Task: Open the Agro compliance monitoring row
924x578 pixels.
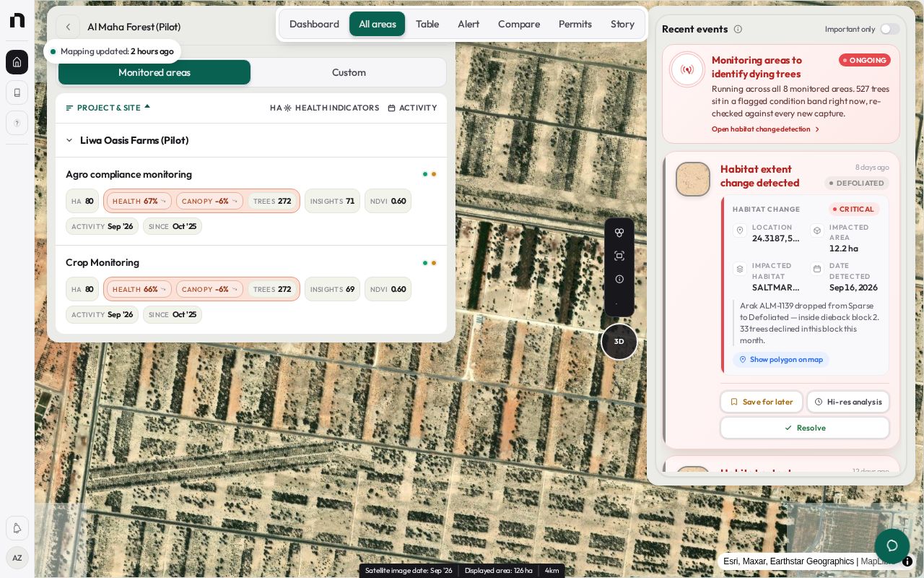Action: (x=251, y=201)
